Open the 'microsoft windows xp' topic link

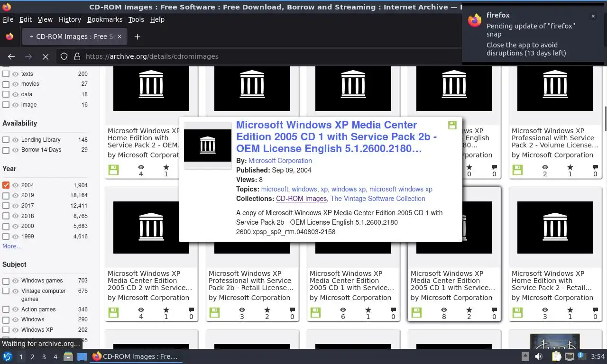[x=401, y=189]
